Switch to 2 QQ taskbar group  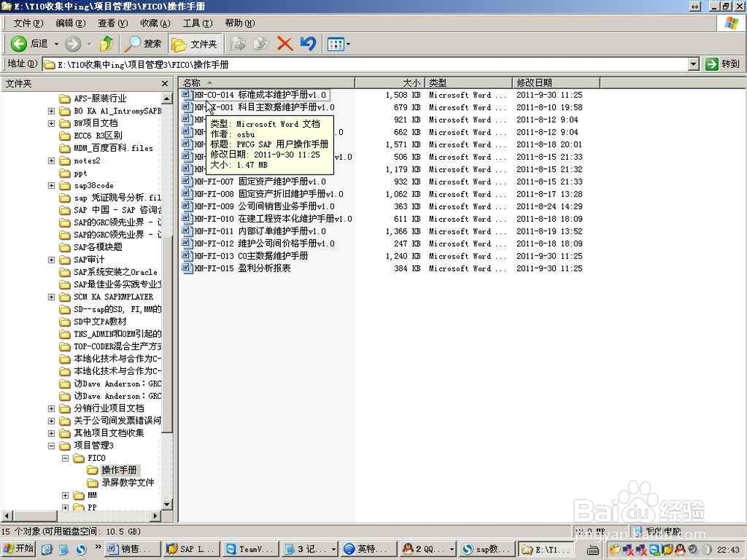(x=427, y=549)
